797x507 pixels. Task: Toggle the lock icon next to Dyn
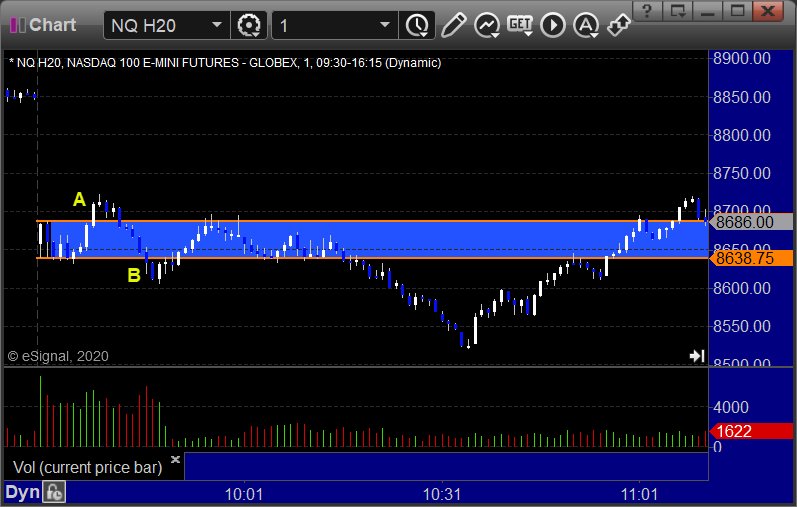coord(54,492)
